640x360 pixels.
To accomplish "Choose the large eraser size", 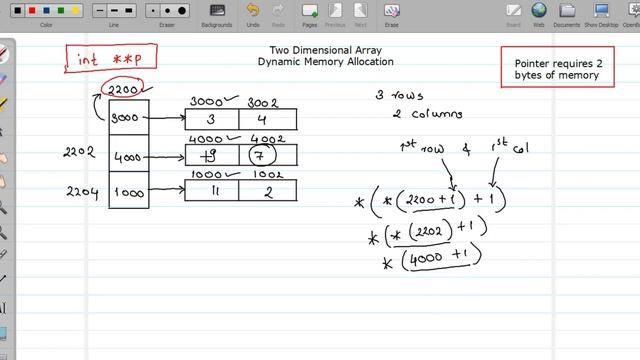I will [x=182, y=11].
